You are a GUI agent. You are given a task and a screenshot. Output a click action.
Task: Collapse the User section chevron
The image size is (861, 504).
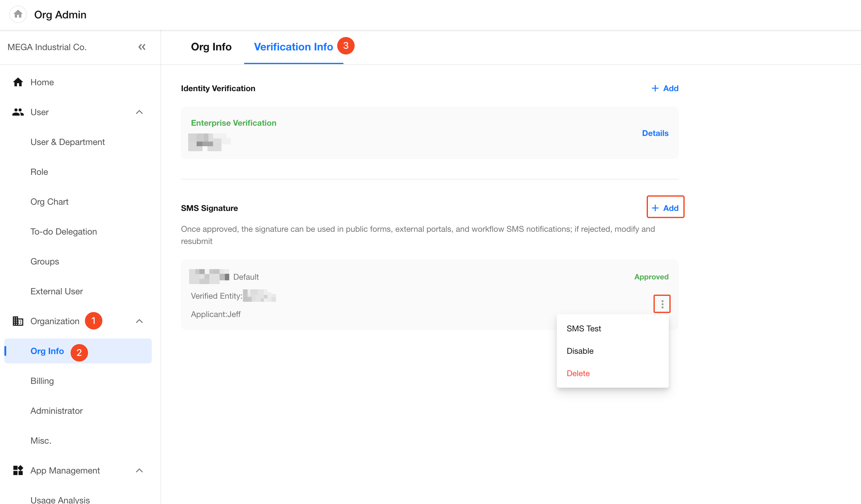click(x=139, y=112)
